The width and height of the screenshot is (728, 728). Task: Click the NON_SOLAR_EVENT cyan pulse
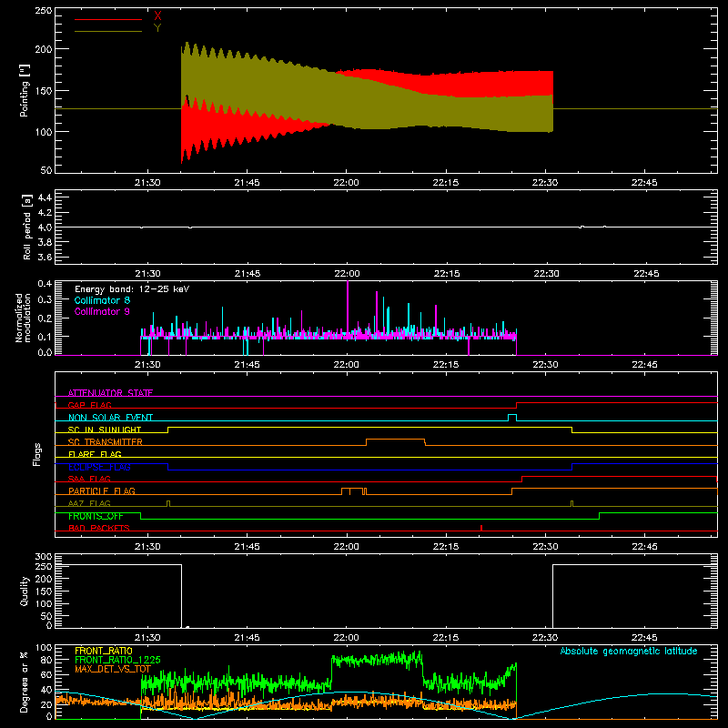click(x=512, y=416)
